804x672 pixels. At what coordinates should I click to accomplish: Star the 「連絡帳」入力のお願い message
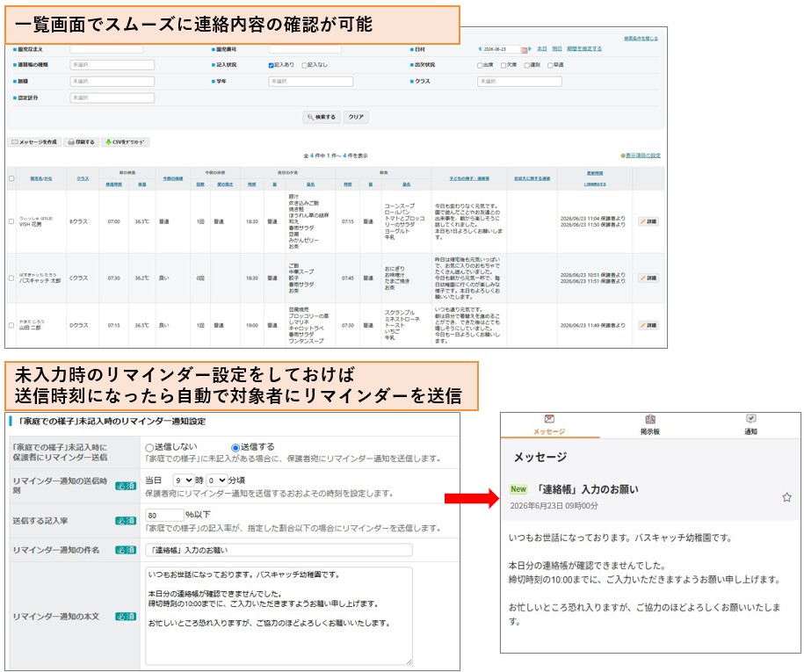pos(786,497)
